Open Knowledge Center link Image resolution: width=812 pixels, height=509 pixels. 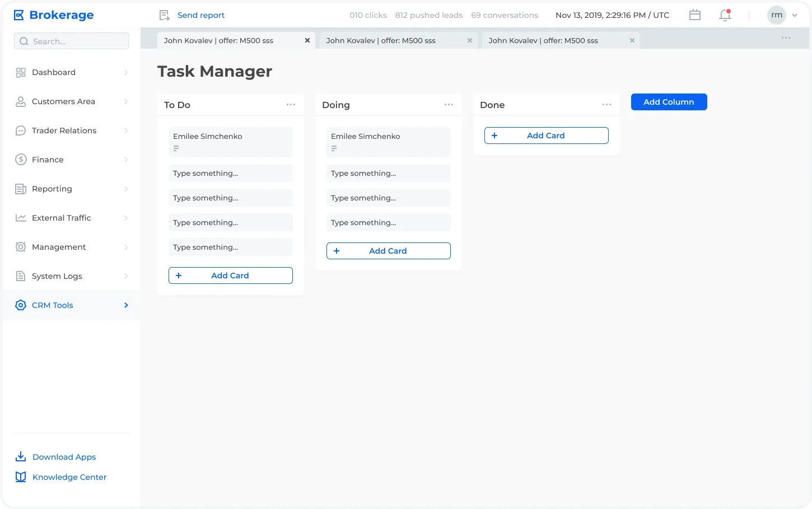(x=69, y=477)
